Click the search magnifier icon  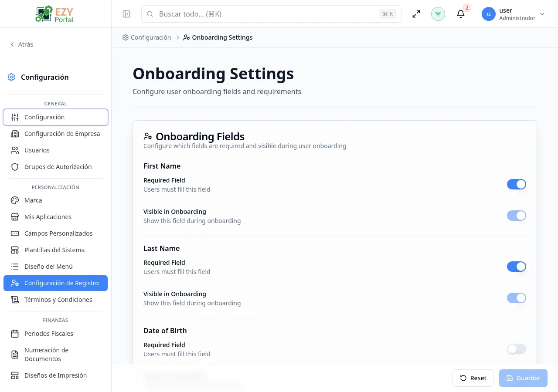150,14
